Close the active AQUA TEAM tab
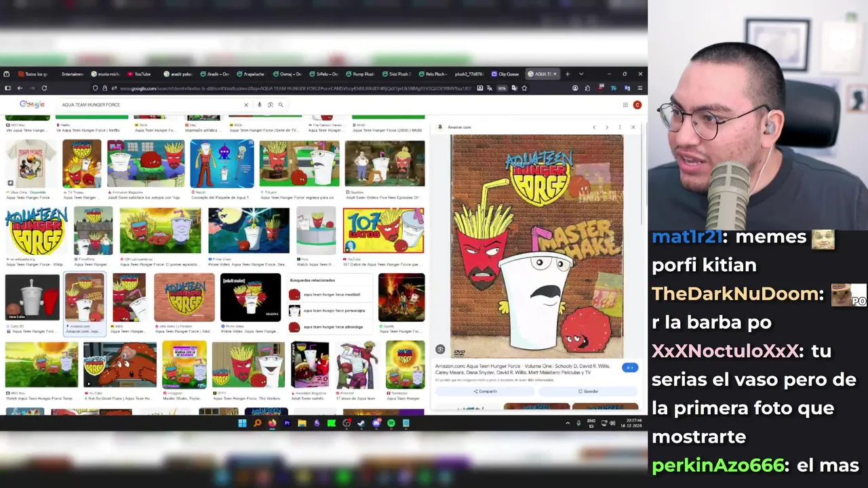Image resolution: width=868 pixels, height=488 pixels. tap(555, 74)
